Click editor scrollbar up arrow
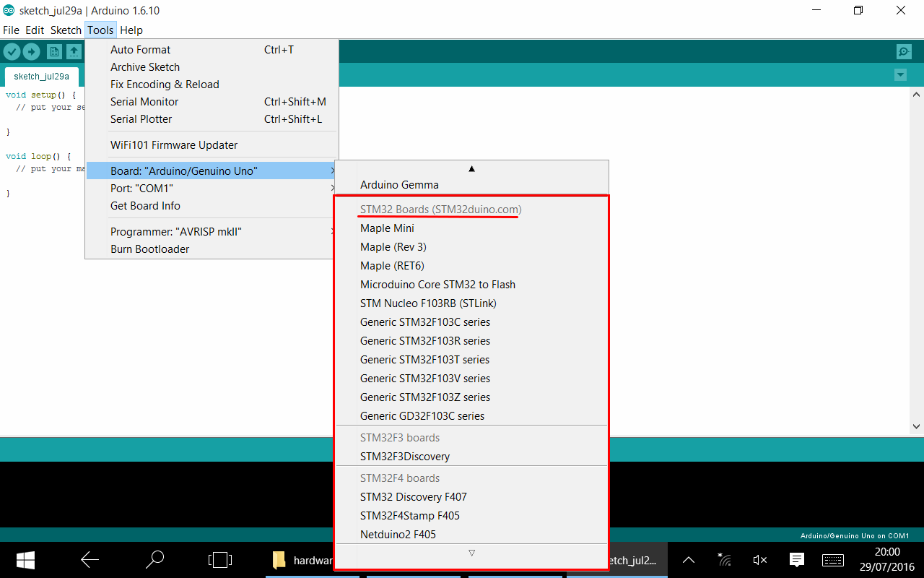This screenshot has height=578, width=924. [x=918, y=95]
